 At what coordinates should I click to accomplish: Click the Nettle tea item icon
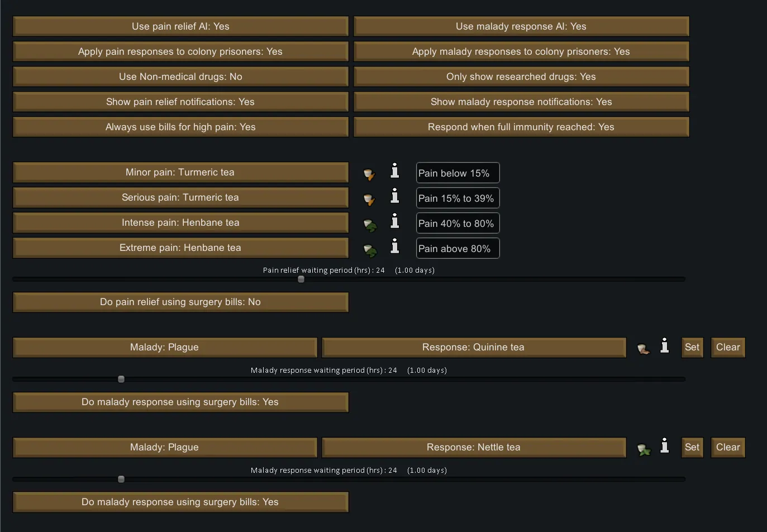[644, 449]
